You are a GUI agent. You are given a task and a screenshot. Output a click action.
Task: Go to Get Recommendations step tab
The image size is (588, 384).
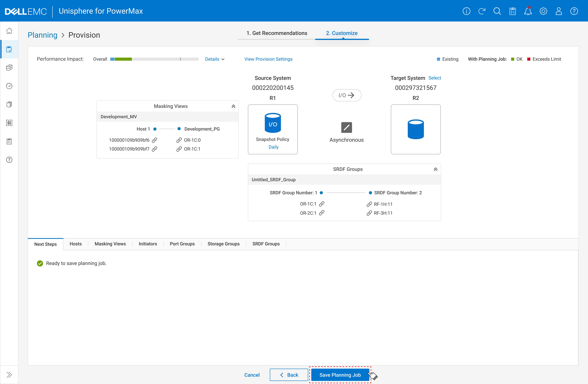pyautogui.click(x=277, y=33)
